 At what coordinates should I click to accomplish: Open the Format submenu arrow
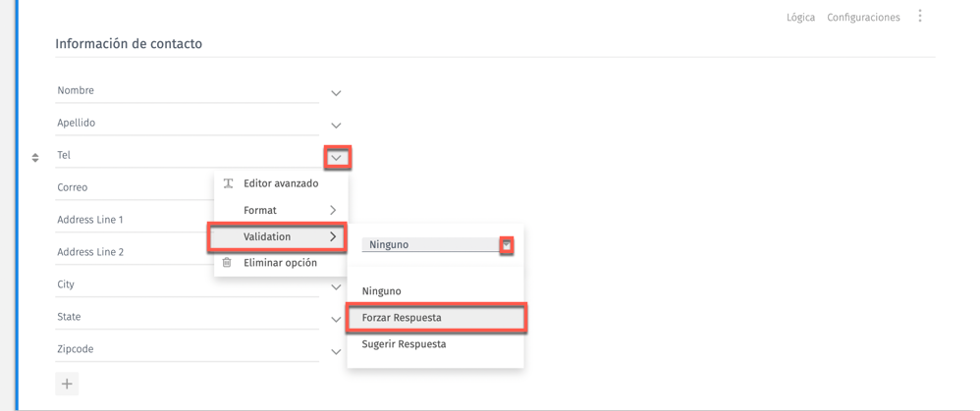click(333, 210)
